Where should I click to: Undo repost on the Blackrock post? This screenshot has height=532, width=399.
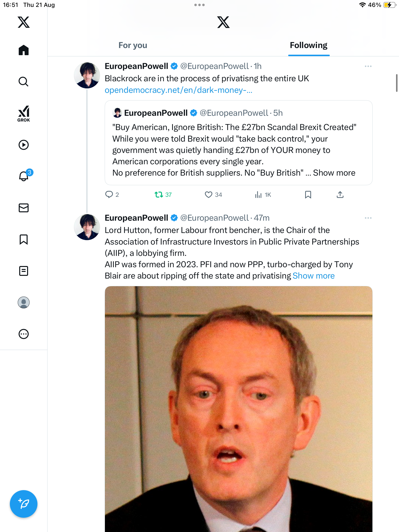159,195
